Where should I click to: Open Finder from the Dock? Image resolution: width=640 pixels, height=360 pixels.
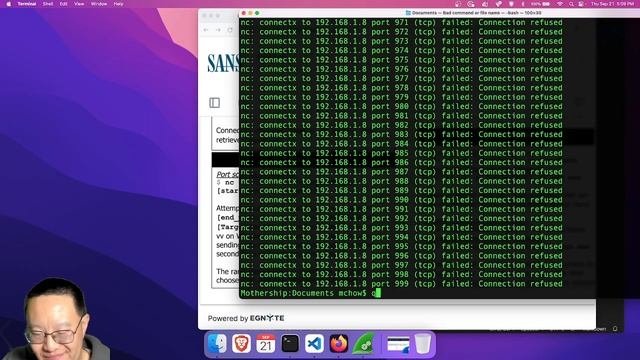[x=217, y=344]
